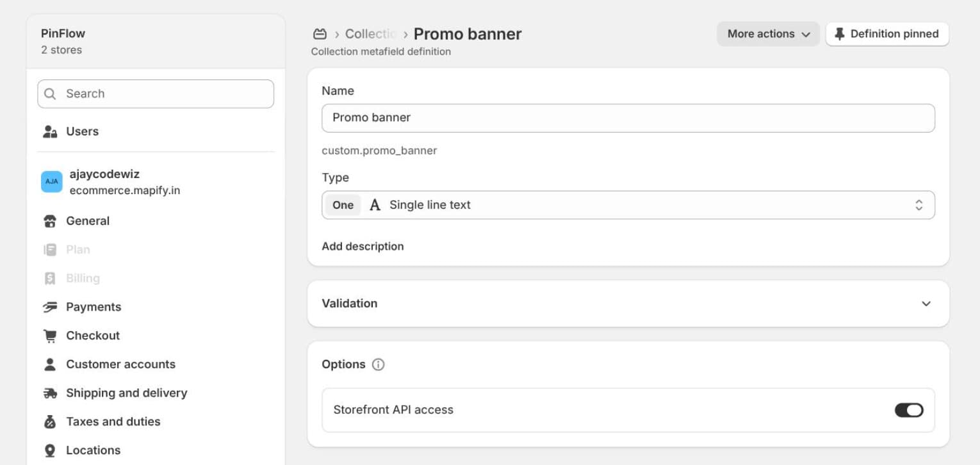Click the Payments icon
The height and width of the screenshot is (465, 980).
pos(50,307)
